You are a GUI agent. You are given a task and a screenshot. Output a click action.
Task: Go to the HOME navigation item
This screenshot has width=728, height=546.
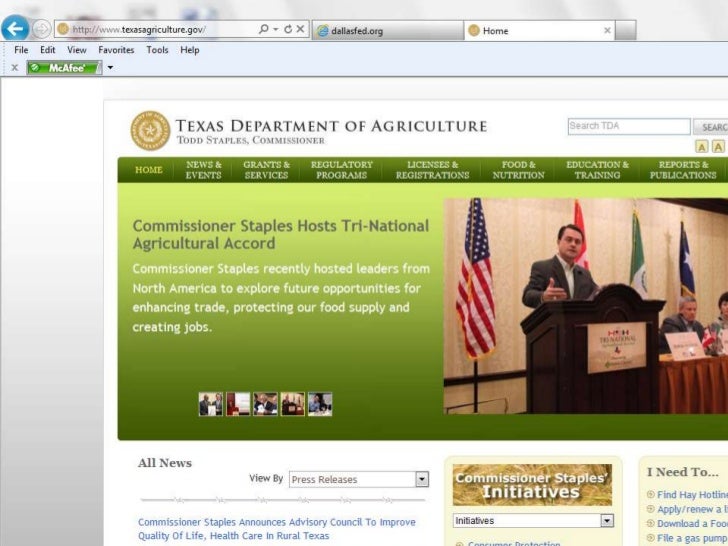pyautogui.click(x=149, y=170)
